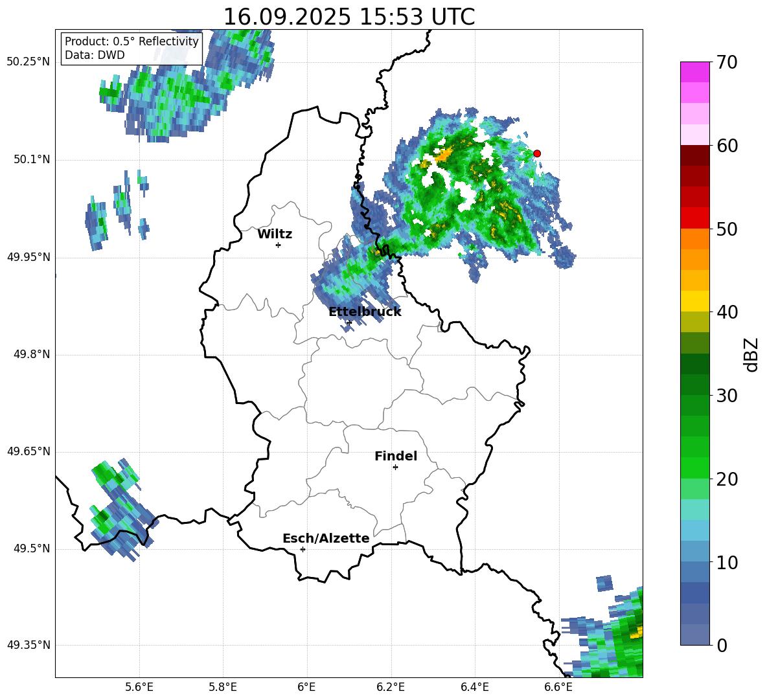Click the 6°E longitude label

[306, 687]
